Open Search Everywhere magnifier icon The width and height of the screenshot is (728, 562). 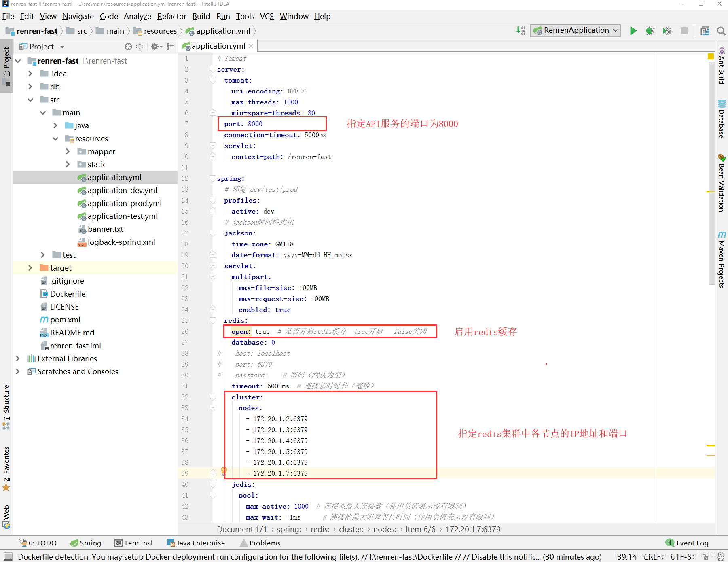[x=721, y=31]
